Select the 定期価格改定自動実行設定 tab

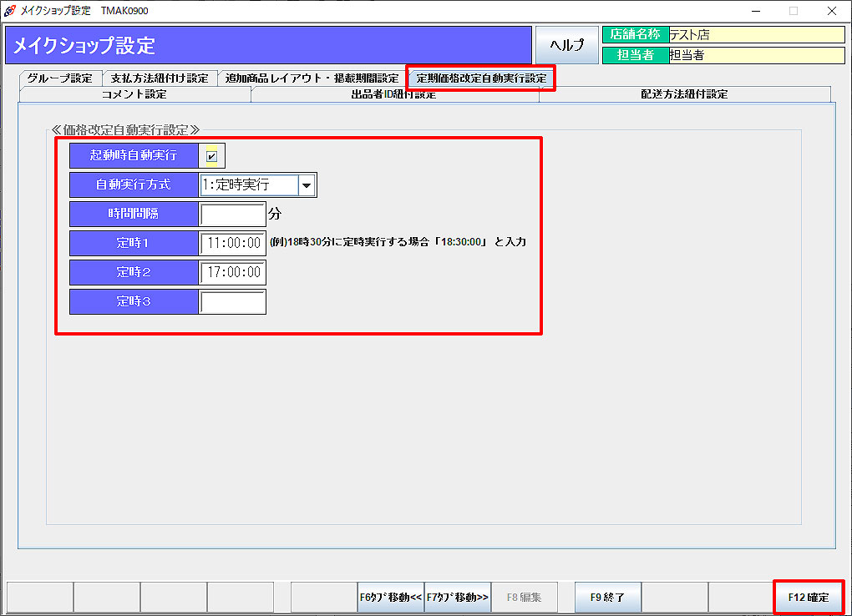pos(481,78)
